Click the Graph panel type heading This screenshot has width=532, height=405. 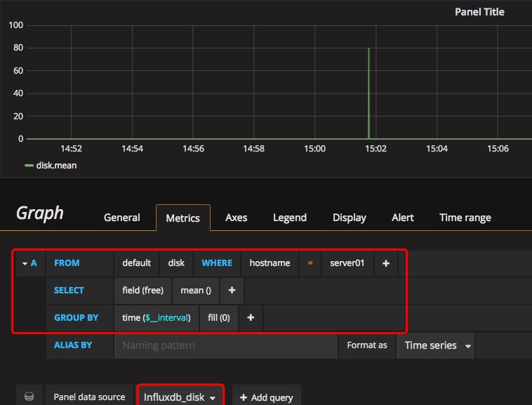click(x=40, y=213)
